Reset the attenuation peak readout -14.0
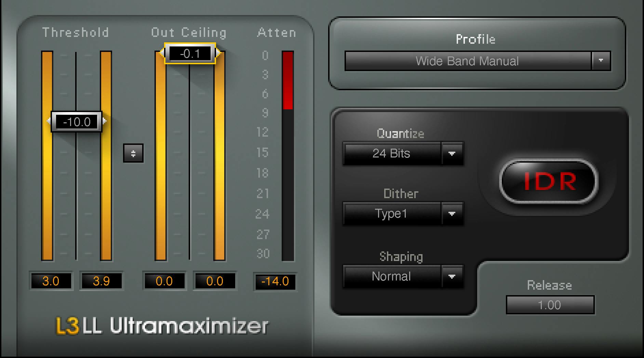 tap(275, 281)
